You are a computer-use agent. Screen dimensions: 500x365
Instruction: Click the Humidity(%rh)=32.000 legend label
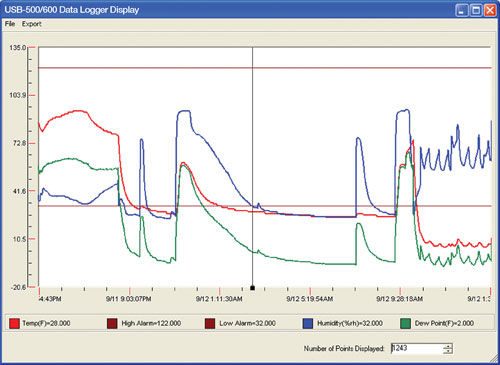350,323
